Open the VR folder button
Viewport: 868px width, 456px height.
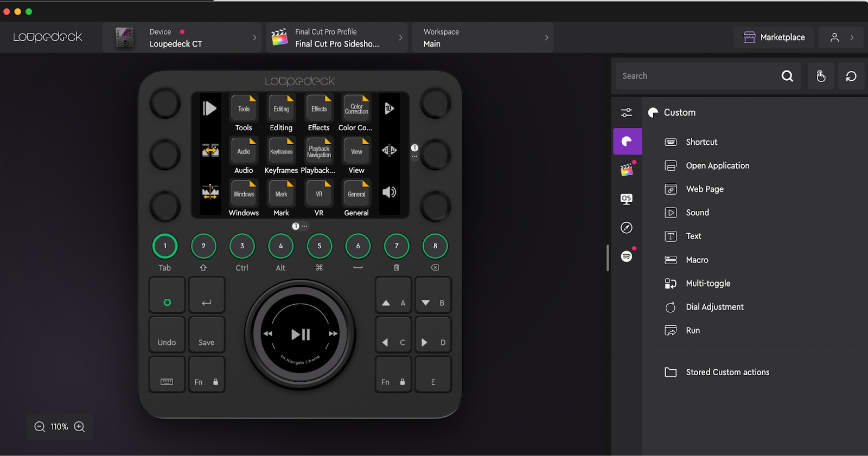pos(319,194)
